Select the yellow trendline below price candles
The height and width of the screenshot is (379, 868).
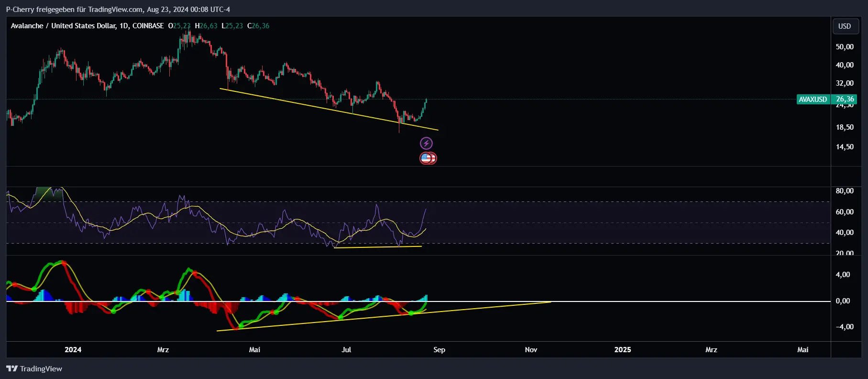tap(329, 109)
